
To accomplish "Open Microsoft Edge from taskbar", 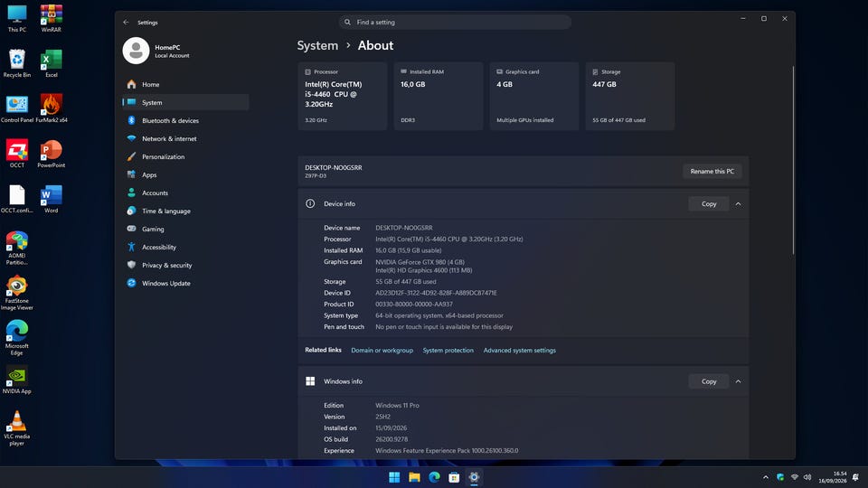I will 434,477.
